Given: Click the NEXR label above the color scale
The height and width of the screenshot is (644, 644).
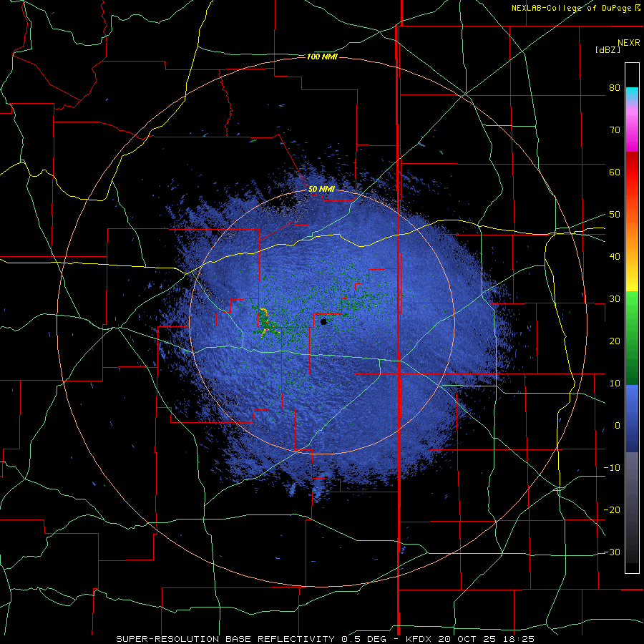Looking at the screenshot, I should pyautogui.click(x=629, y=43).
